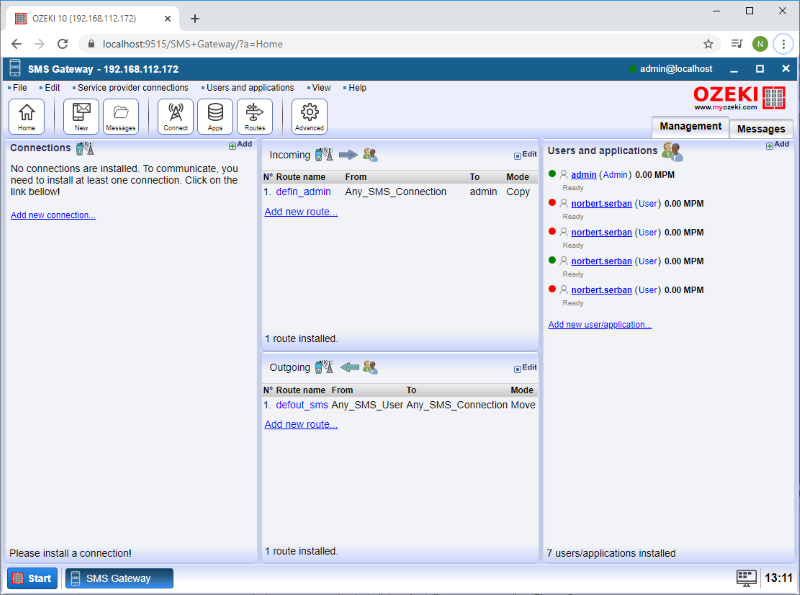The width and height of the screenshot is (800, 595).
Task: Click the Please install a connection status
Action: pos(70,553)
